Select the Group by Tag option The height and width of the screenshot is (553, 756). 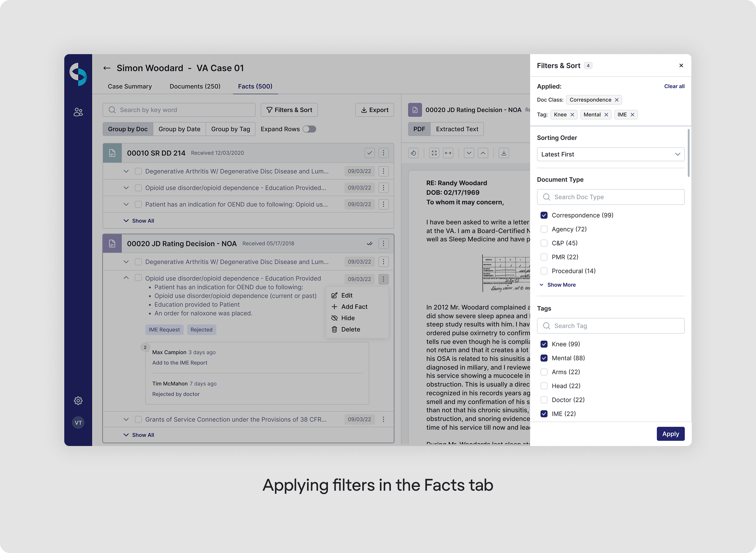231,129
